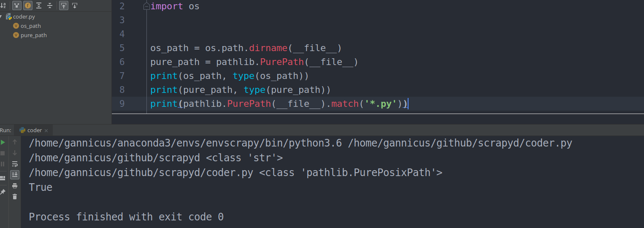
Task: Click 'True' in console output
Action: tap(41, 187)
